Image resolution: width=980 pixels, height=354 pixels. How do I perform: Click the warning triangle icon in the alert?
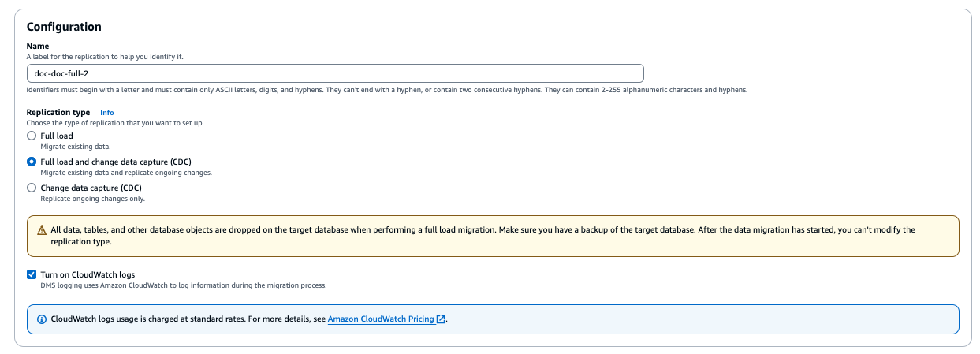click(x=42, y=230)
